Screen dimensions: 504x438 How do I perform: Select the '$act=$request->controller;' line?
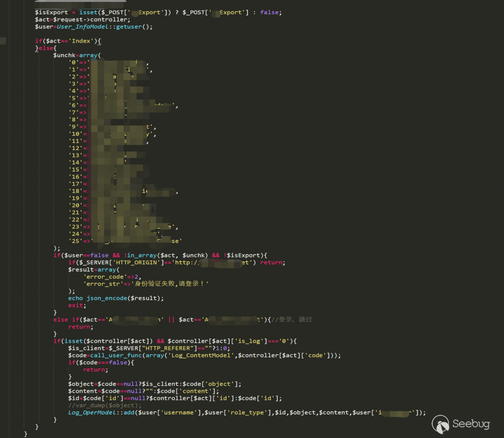(x=83, y=20)
